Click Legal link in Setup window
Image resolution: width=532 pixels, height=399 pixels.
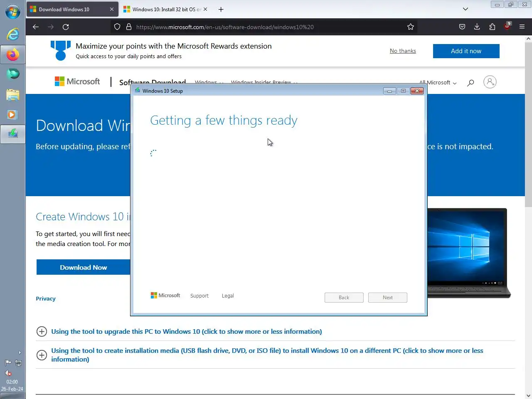228,296
